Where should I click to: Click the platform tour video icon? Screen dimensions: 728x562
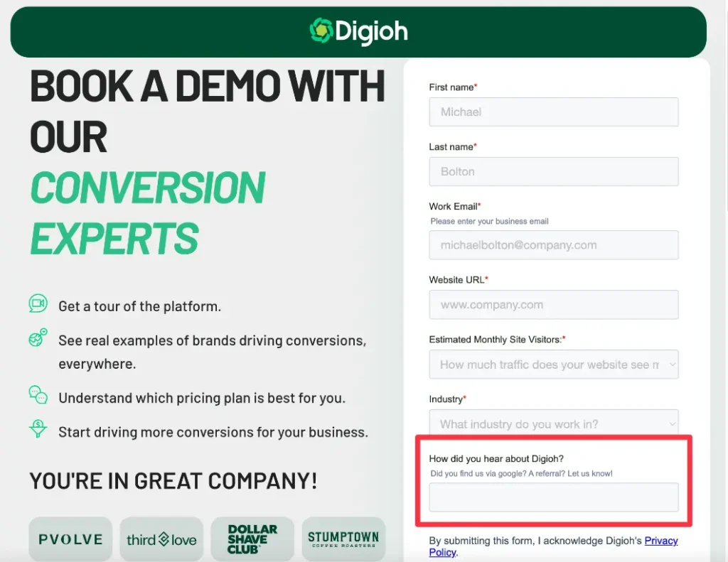(37, 306)
